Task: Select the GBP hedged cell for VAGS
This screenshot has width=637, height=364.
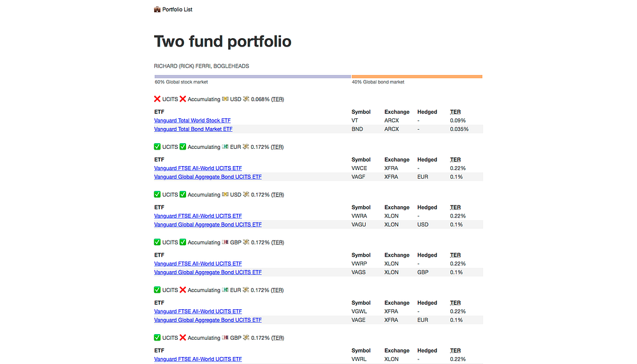Action: pyautogui.click(x=422, y=272)
